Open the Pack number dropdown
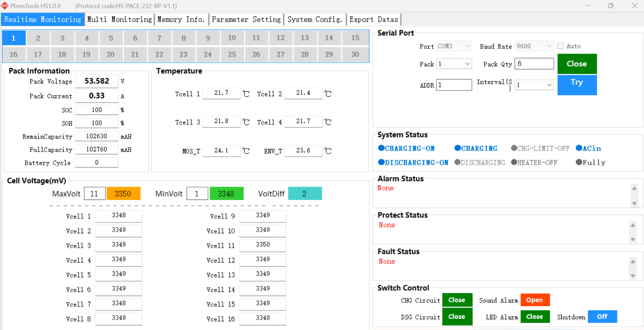Image resolution: width=644 pixels, height=330 pixels. [454, 64]
